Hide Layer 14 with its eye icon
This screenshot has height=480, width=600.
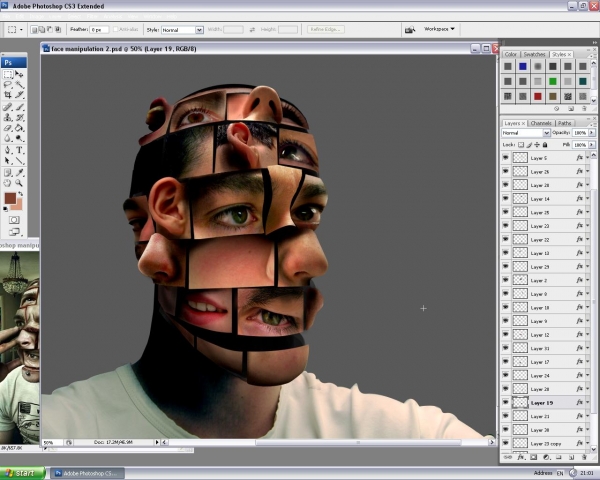point(506,199)
